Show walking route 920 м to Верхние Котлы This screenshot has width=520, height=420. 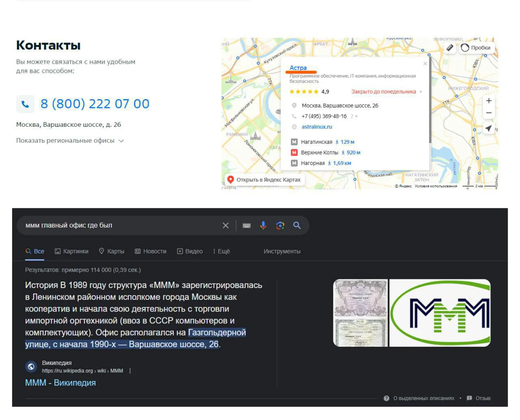point(351,152)
